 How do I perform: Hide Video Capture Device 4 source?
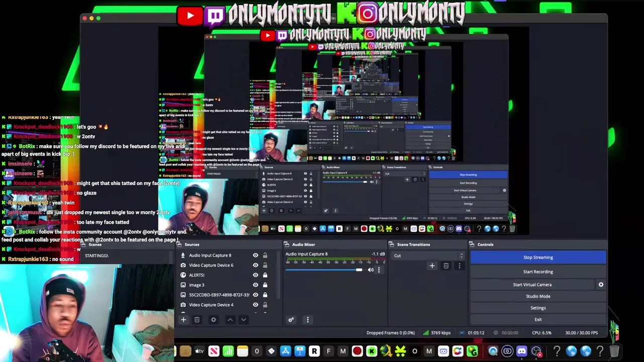pos(256,305)
